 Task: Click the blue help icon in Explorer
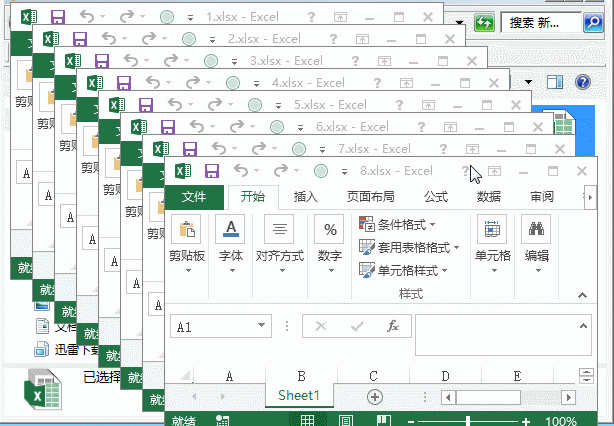tap(583, 82)
